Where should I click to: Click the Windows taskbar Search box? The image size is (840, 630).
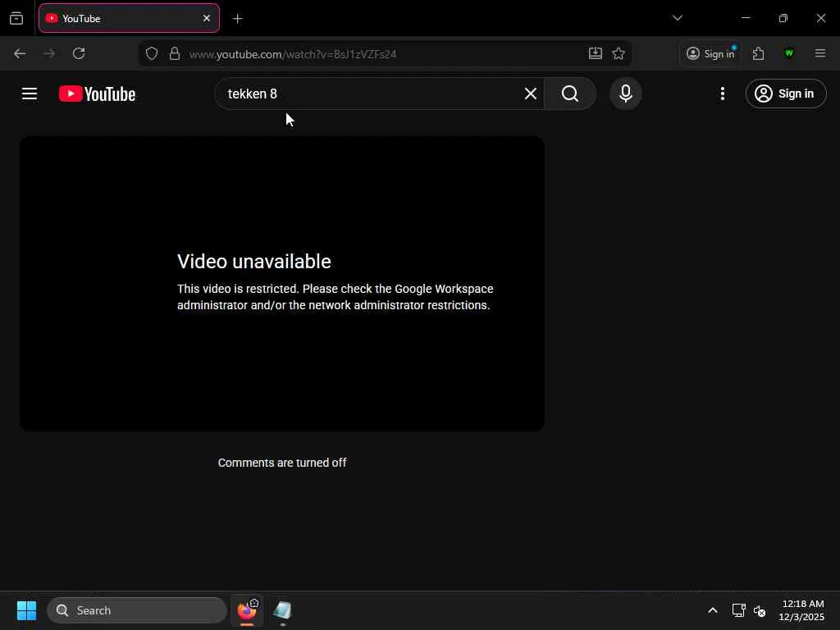tap(137, 610)
